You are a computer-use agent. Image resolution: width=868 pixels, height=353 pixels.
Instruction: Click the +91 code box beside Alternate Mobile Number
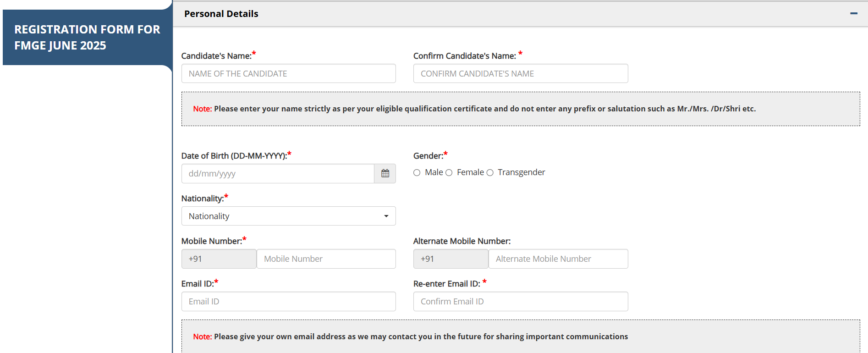click(451, 259)
